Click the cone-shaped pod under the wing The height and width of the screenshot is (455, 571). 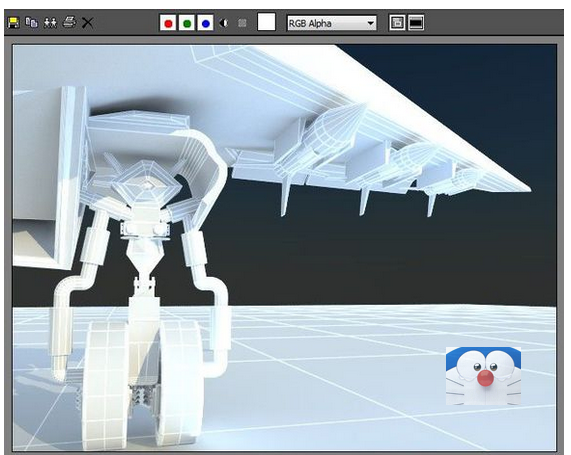coord(339,128)
